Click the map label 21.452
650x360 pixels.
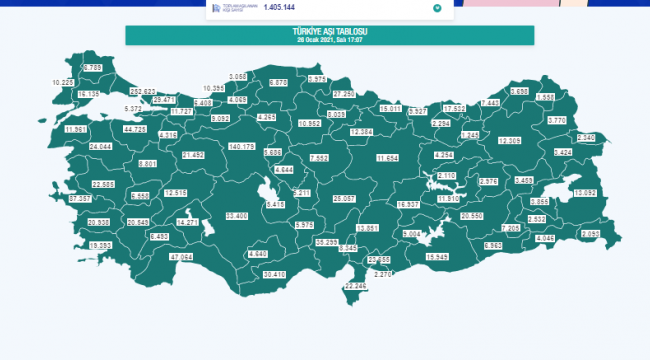193,155
